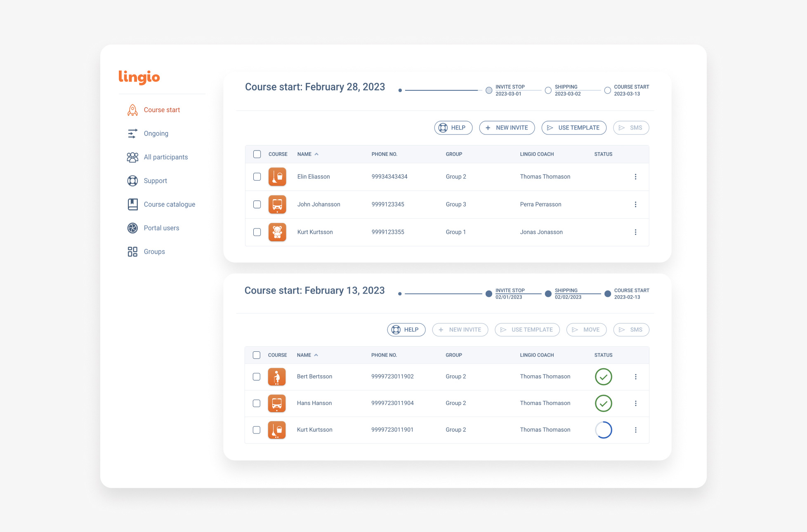Expand options menu for John Johansson
Image resolution: width=807 pixels, height=532 pixels.
pos(635,204)
